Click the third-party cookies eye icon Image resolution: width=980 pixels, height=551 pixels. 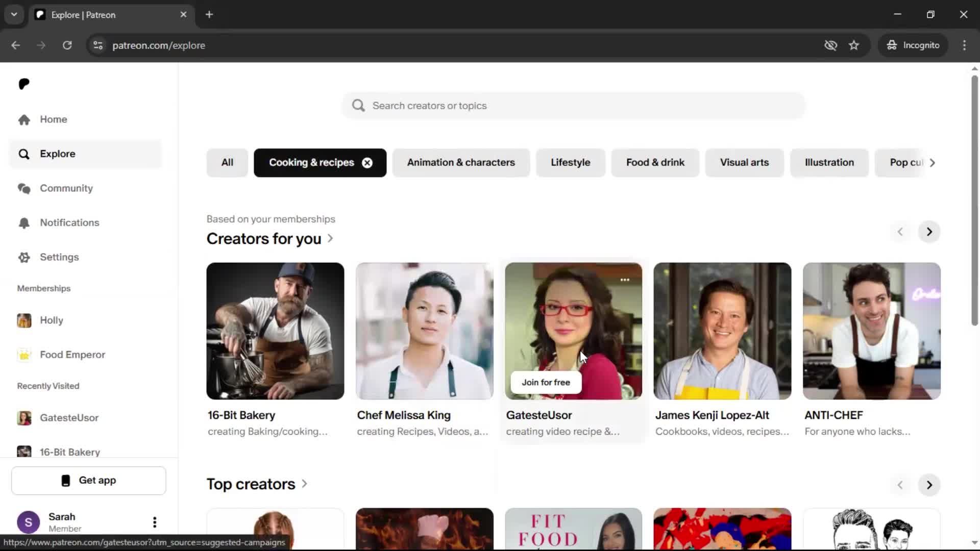click(830, 45)
